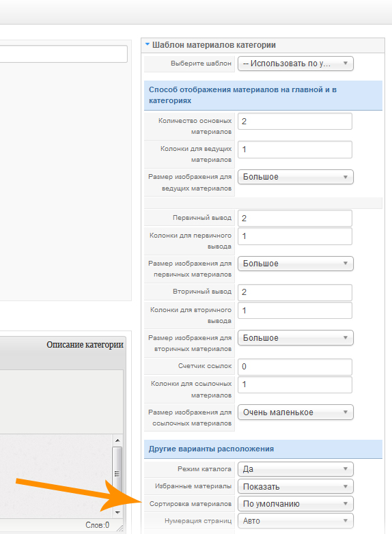392x534 pixels.
Task: Open the Выберите шаблон dropdown
Action: (295, 64)
